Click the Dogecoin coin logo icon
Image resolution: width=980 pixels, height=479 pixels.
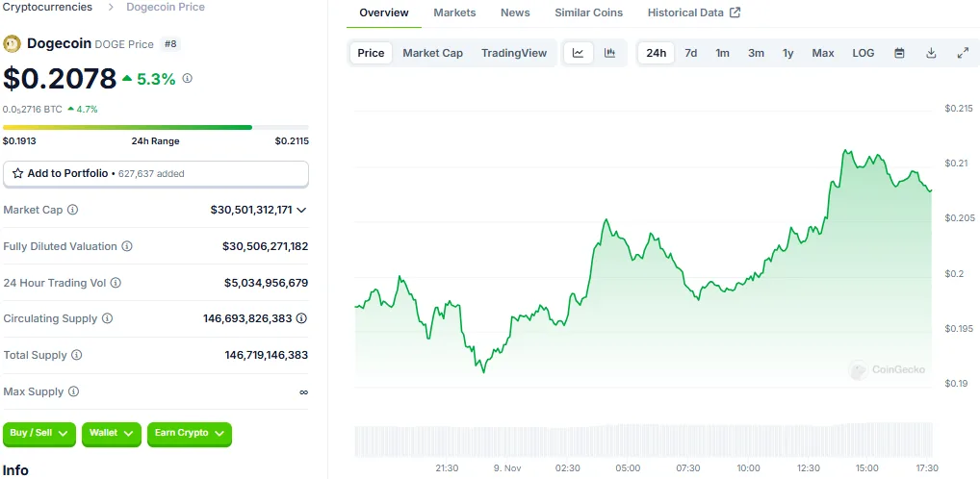pos(12,43)
